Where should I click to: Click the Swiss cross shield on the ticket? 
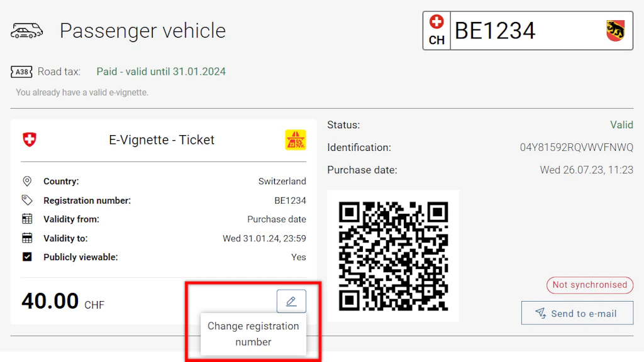pyautogui.click(x=28, y=140)
